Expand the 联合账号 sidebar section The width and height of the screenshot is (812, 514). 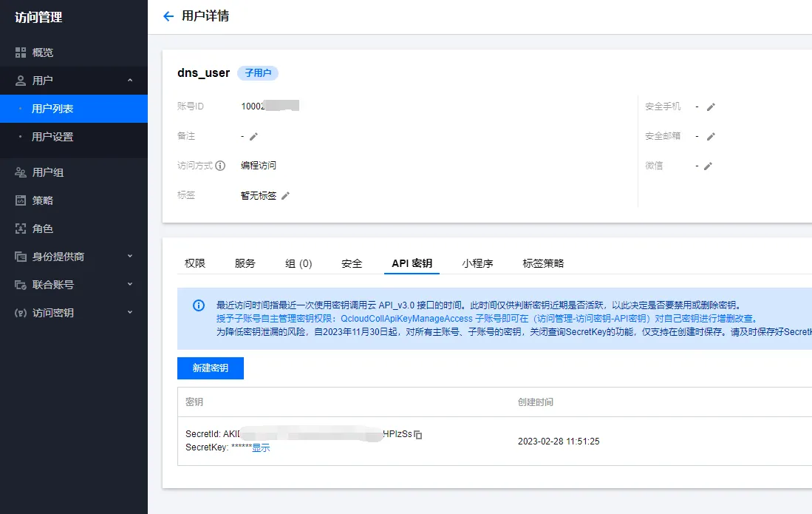point(130,285)
